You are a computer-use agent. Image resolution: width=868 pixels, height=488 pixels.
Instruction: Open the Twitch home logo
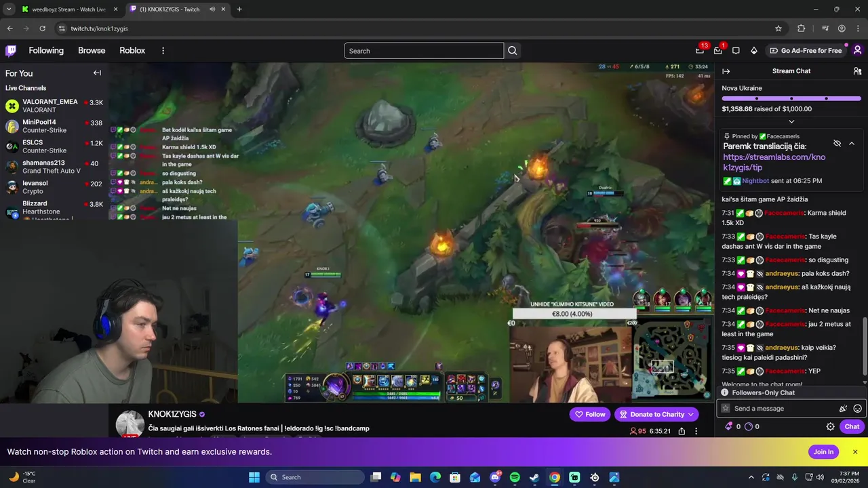(x=11, y=50)
